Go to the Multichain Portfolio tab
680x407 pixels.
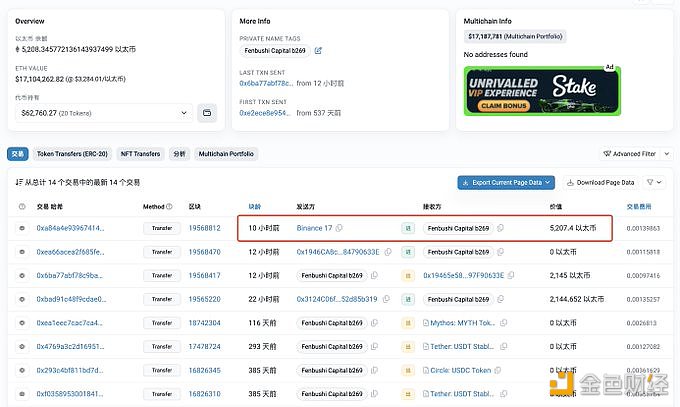(226, 154)
